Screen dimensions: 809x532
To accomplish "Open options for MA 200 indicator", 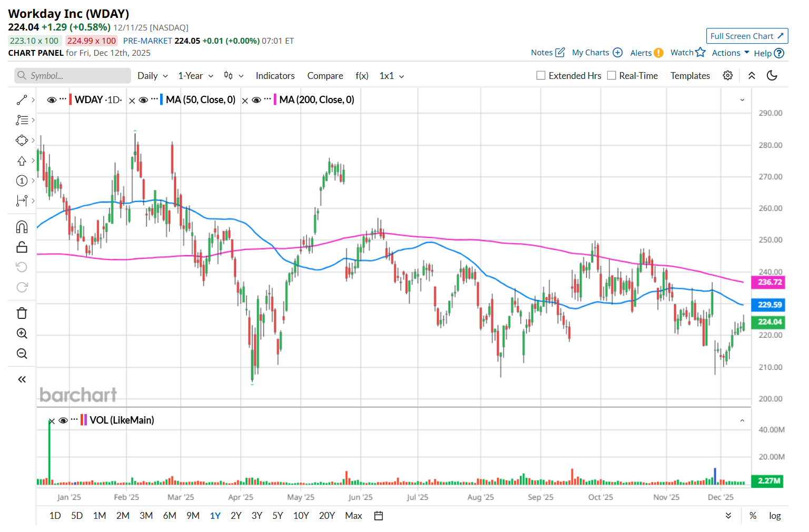I will 268,99.
